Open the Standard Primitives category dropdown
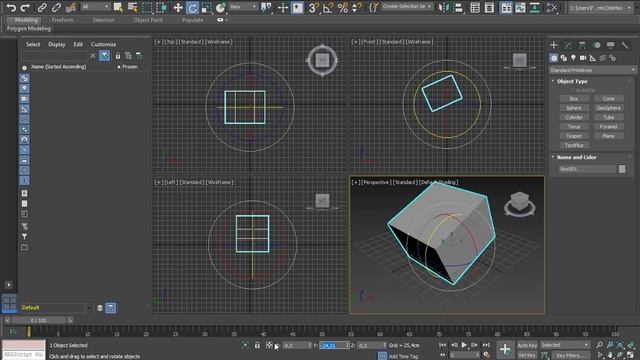Image resolution: width=640 pixels, height=360 pixels. click(x=593, y=70)
